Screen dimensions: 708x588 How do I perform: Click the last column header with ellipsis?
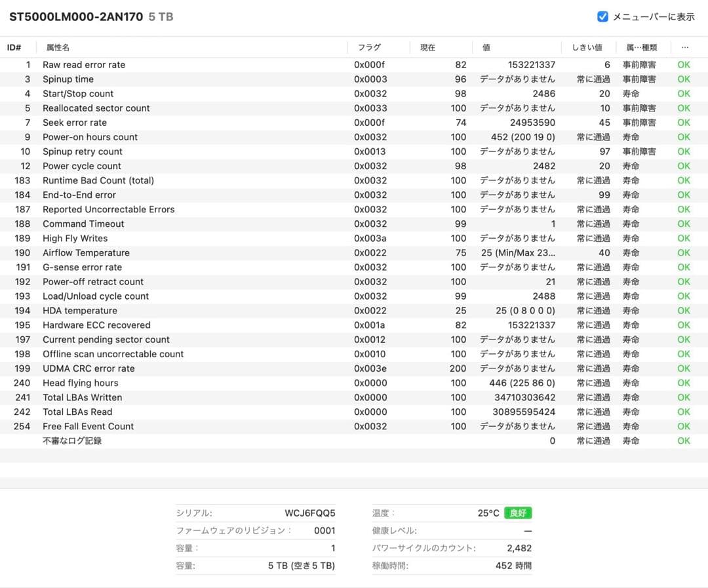coord(685,47)
